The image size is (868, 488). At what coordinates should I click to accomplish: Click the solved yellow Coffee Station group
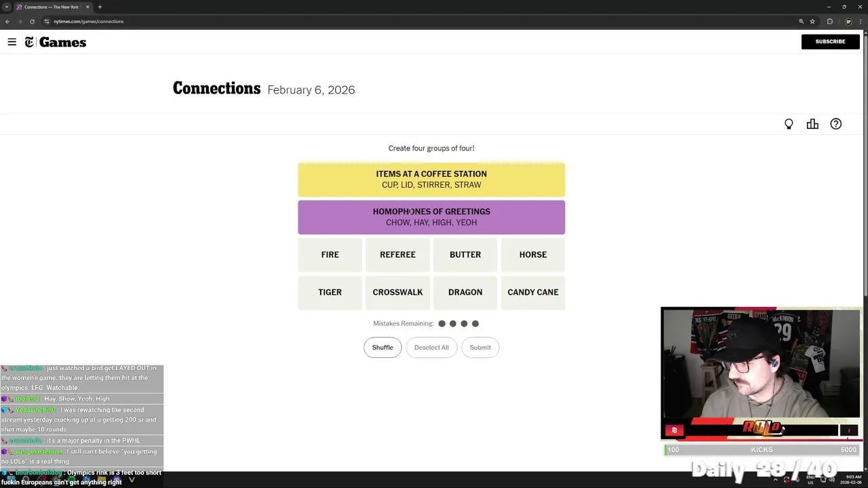click(431, 180)
